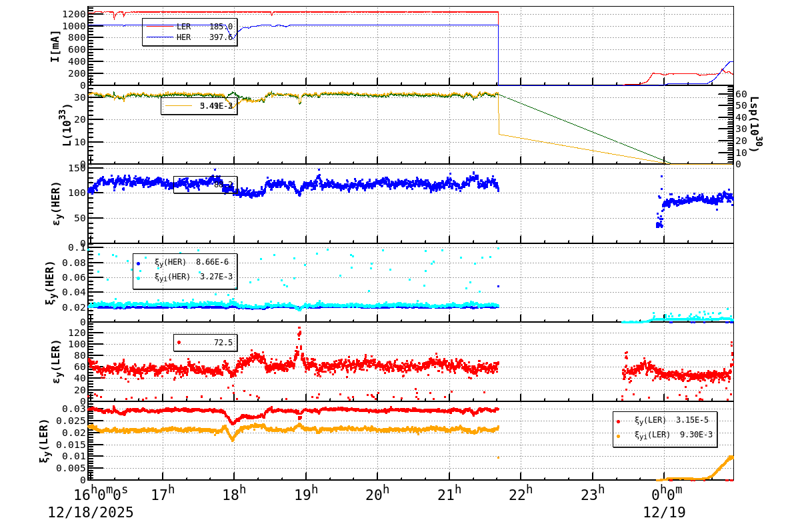Click the red 72.5 legend marker
This screenshot has width=800, height=532.
(180, 343)
